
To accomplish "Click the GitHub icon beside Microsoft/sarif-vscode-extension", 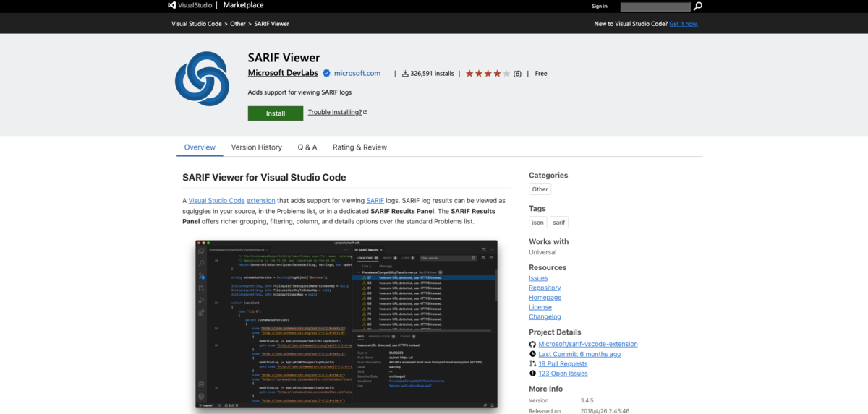I will coord(532,345).
